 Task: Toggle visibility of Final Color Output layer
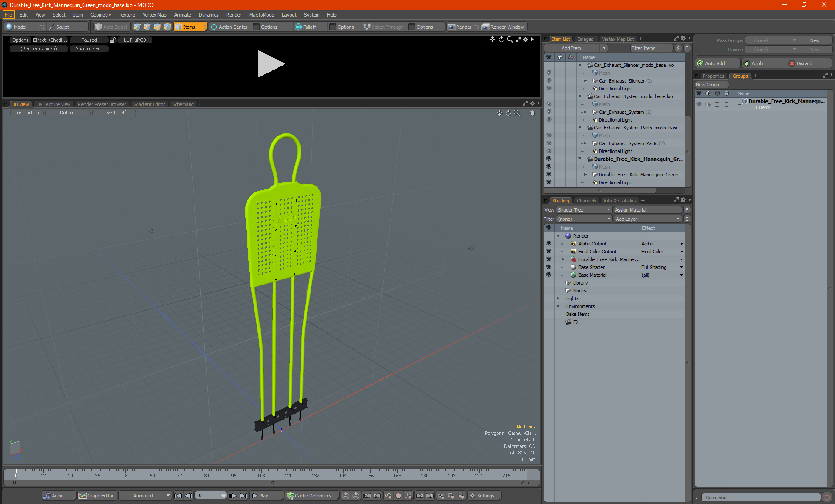click(549, 252)
